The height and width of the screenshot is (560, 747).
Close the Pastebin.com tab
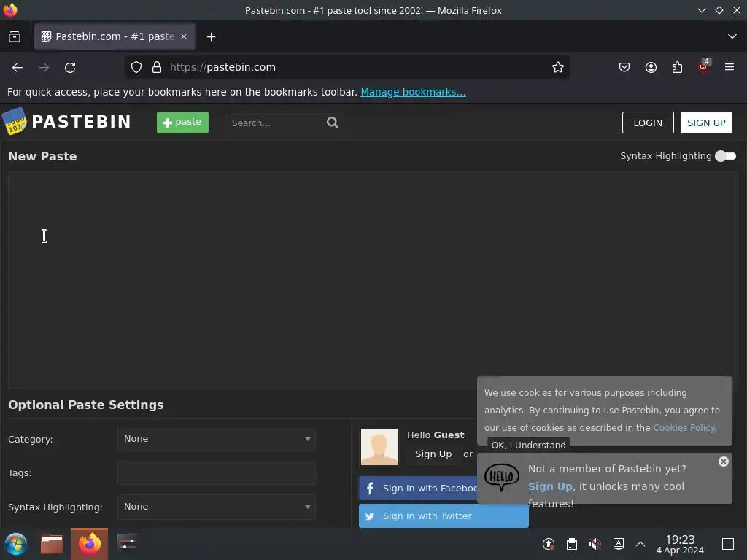pyautogui.click(x=184, y=36)
